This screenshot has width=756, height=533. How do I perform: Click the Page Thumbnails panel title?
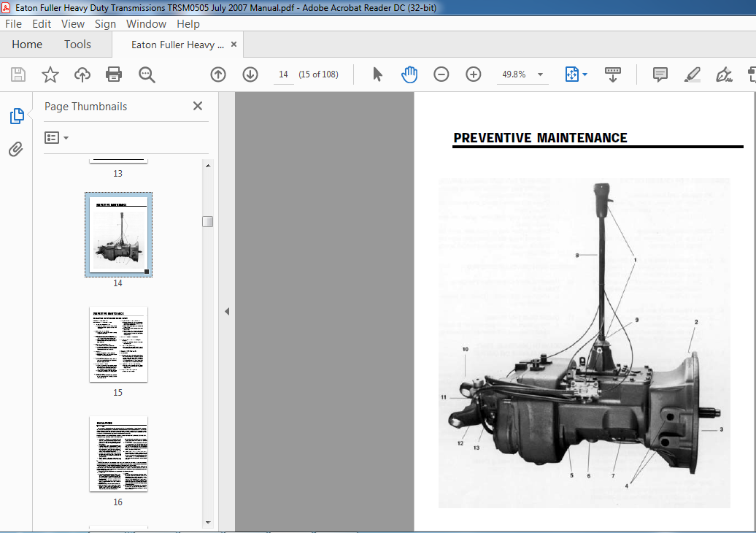86,107
